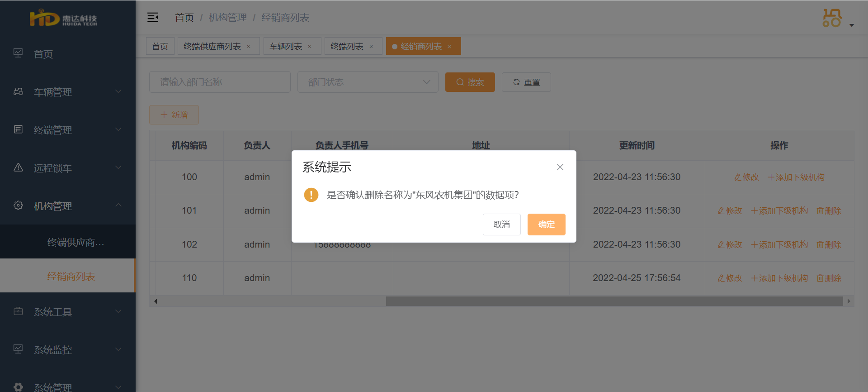Expand the 远程锁车 menu chevron

tap(118, 167)
